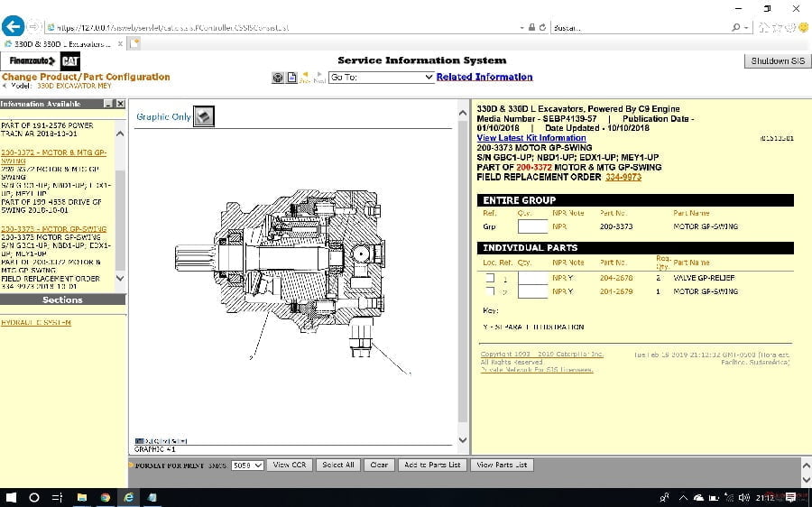The width and height of the screenshot is (812, 507).
Task: Check the box for 204-2678 VALVE GP-RELIEF
Action: pyautogui.click(x=490, y=278)
